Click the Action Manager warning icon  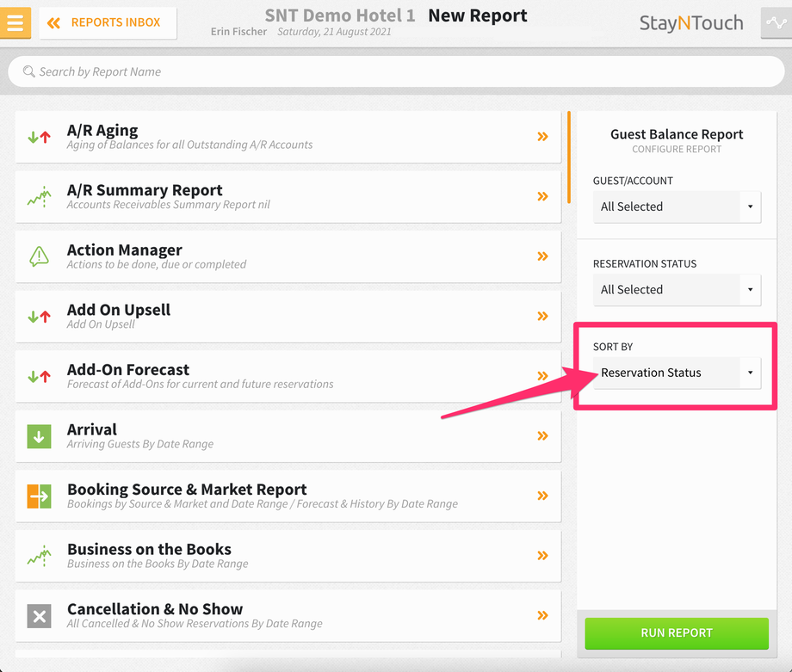[x=39, y=256]
